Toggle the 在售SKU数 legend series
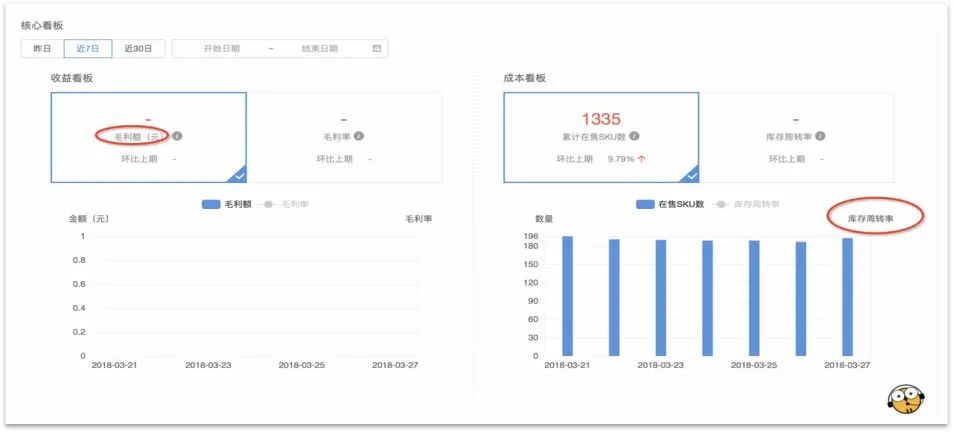 pyautogui.click(x=670, y=204)
